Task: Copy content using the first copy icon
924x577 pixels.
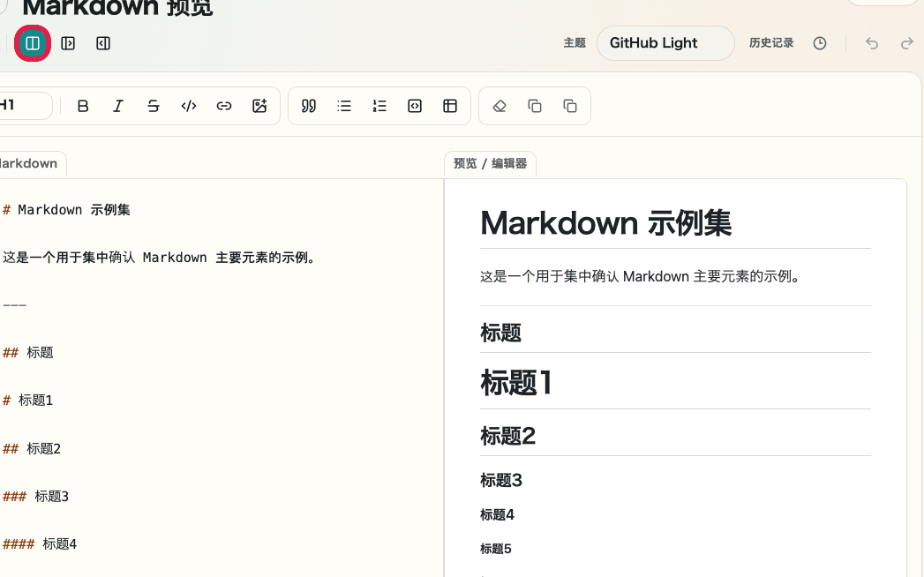Action: [534, 106]
